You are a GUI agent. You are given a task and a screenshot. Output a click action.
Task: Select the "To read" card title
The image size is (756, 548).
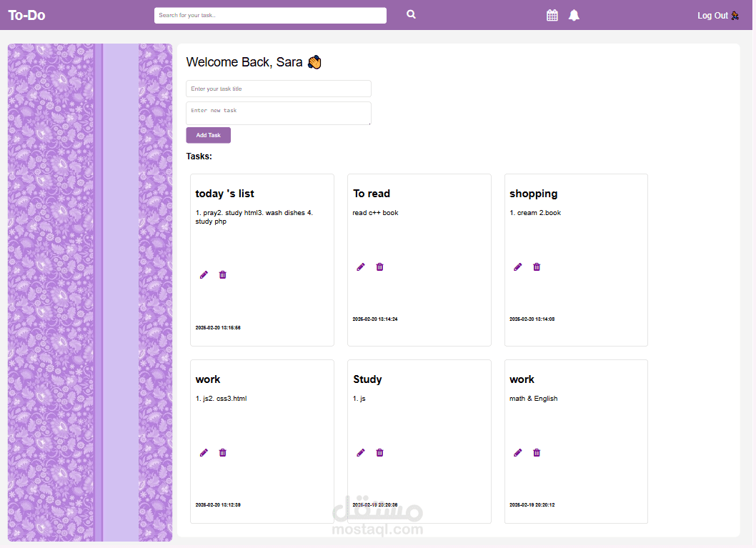click(x=372, y=194)
